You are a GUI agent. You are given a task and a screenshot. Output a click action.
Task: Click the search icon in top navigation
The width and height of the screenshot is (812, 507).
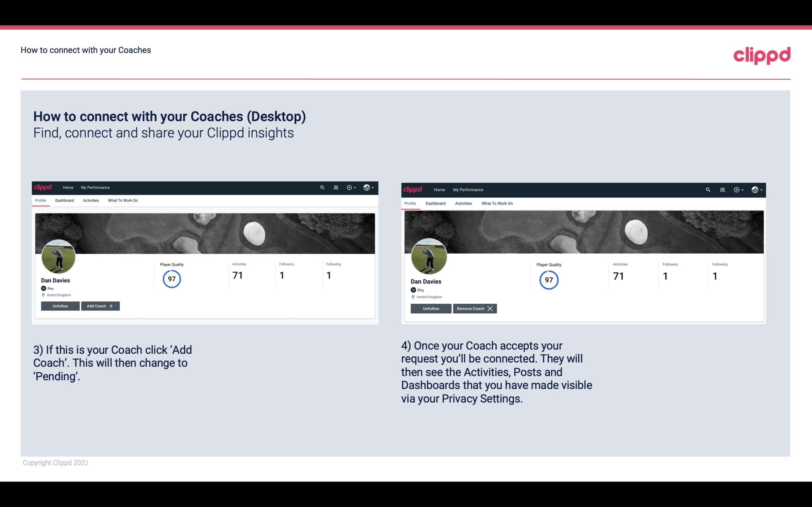tap(323, 187)
